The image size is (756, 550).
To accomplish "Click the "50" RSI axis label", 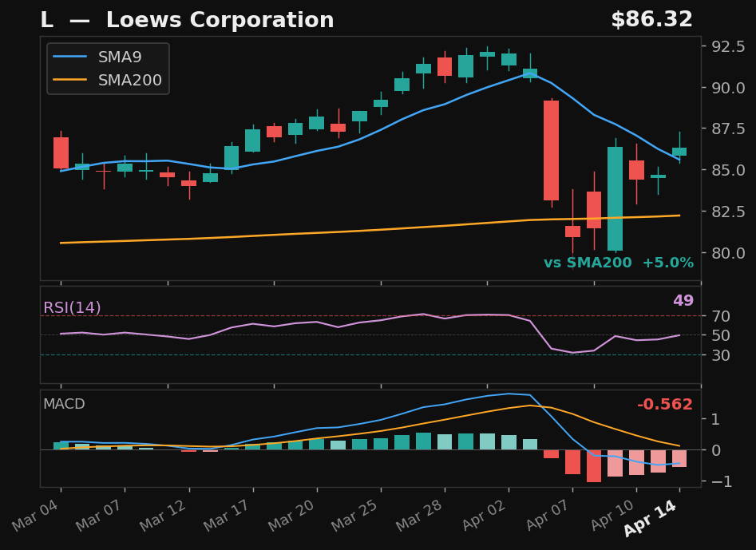I will 721,335.
